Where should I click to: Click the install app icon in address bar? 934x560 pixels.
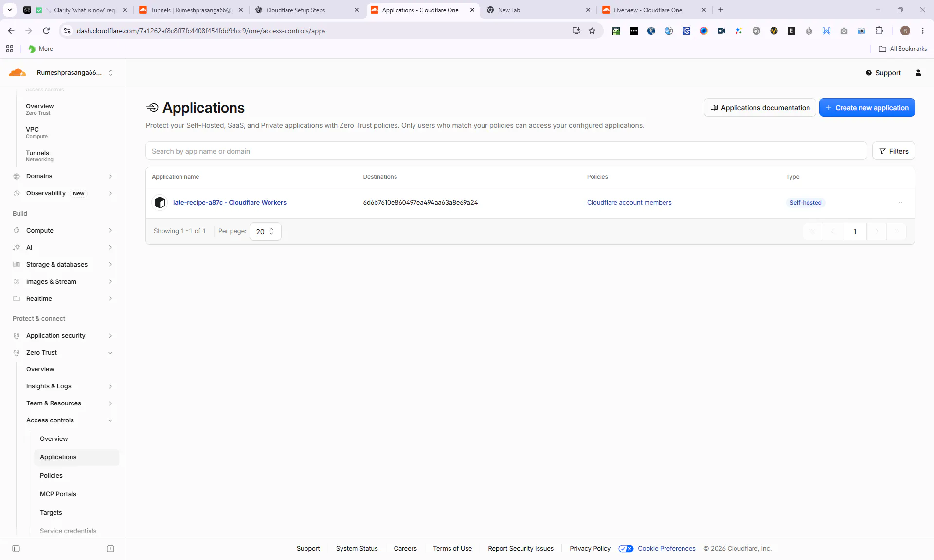click(x=576, y=31)
